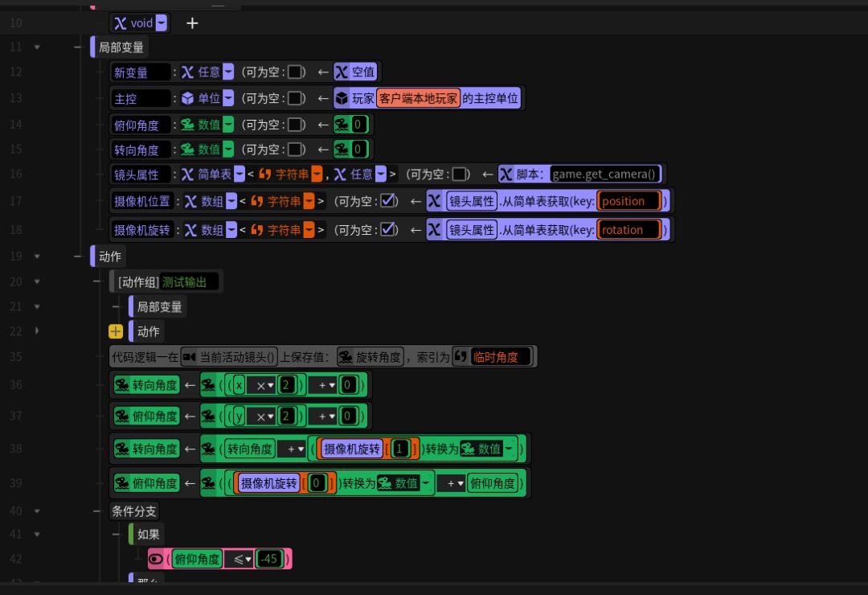Edit the game.get_camera() script field

pyautogui.click(x=604, y=174)
